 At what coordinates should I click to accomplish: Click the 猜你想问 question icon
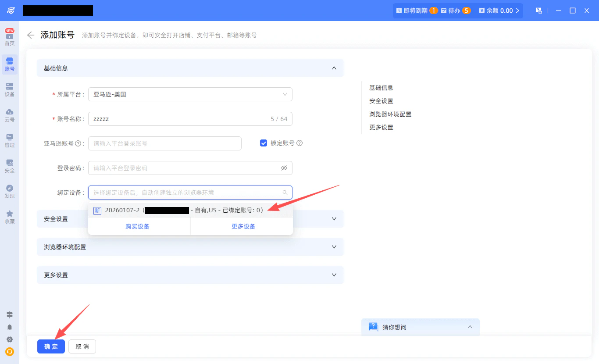pos(374,327)
